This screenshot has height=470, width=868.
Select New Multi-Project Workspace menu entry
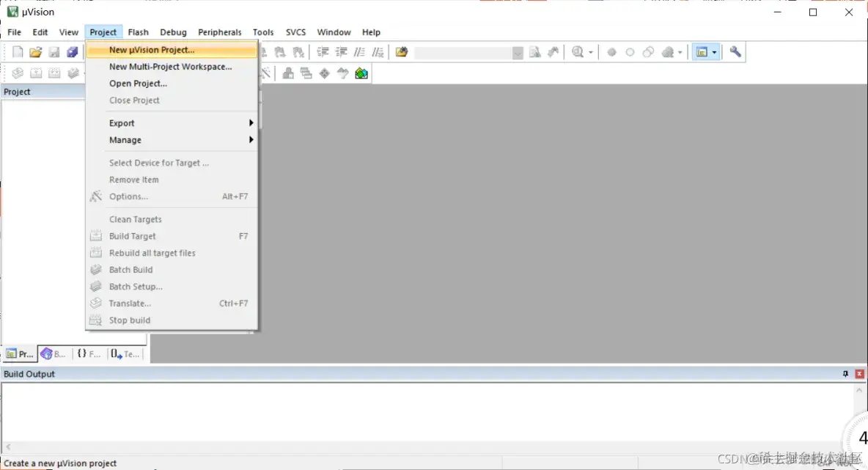(172, 67)
